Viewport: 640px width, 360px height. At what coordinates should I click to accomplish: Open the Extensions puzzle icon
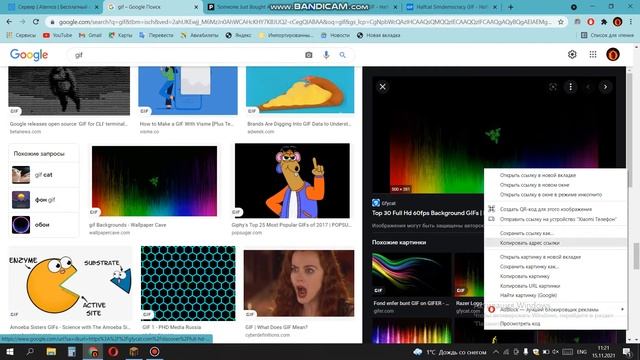604,22
